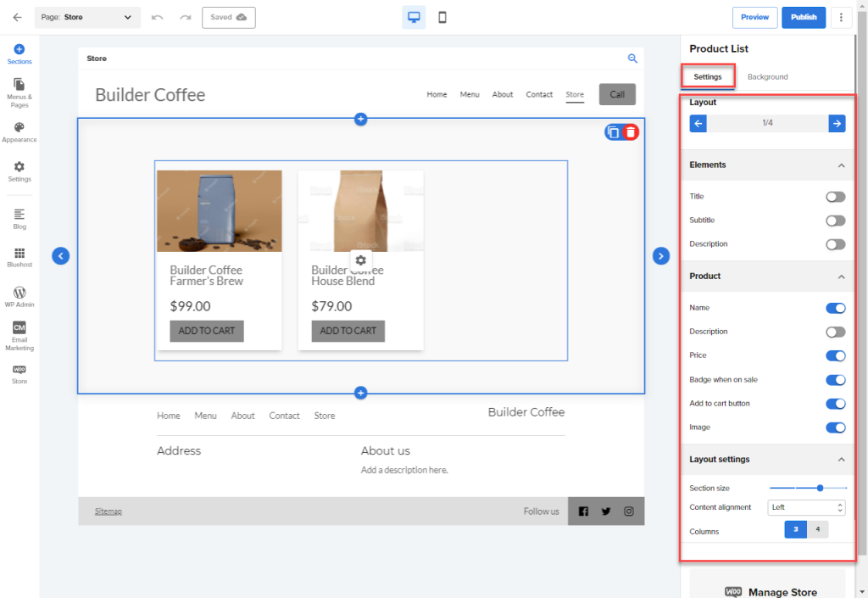Open Settings in the left sidebar
Viewport: 868px width, 598px height.
pos(19,171)
